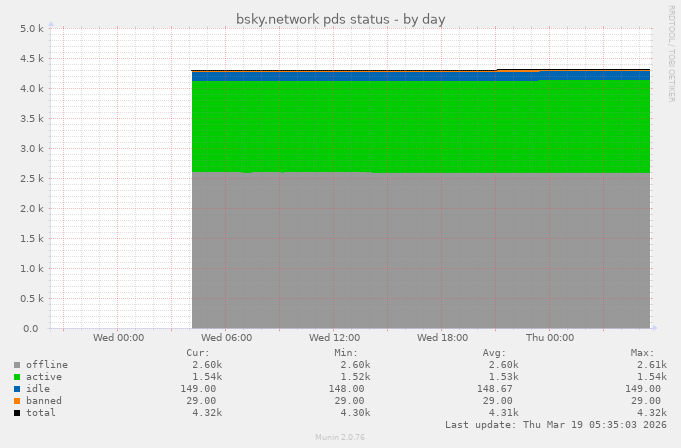Click the blue idle band in graph

tap(421, 76)
